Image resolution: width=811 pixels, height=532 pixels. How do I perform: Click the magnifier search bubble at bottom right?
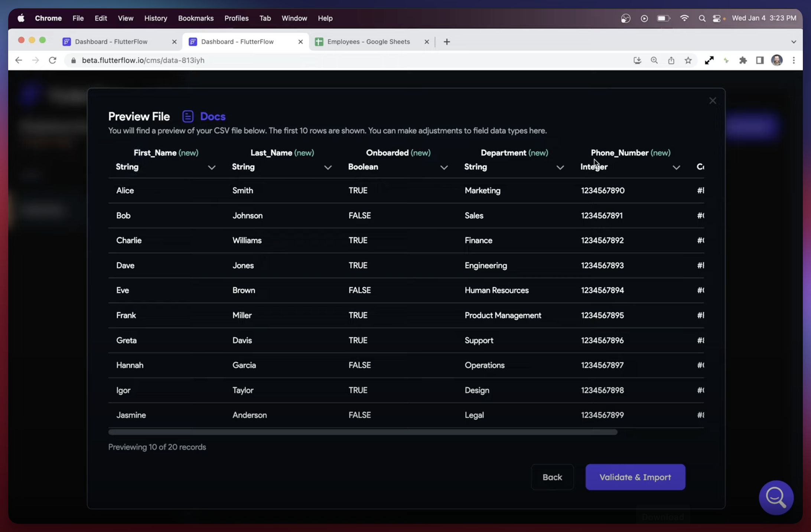pyautogui.click(x=776, y=497)
